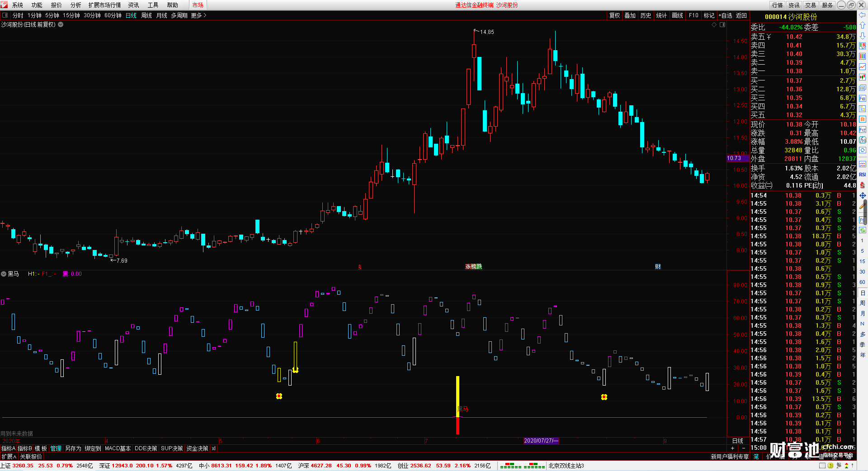Open the f(x) formula icon in sidebar
This screenshot has width=868, height=471.
coord(863,140)
